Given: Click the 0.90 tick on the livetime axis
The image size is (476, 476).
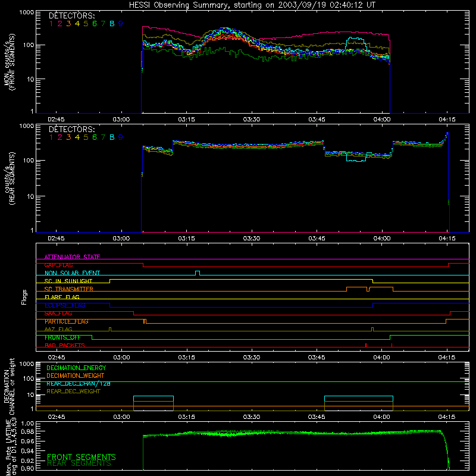Looking at the screenshot, I should coord(27,468).
